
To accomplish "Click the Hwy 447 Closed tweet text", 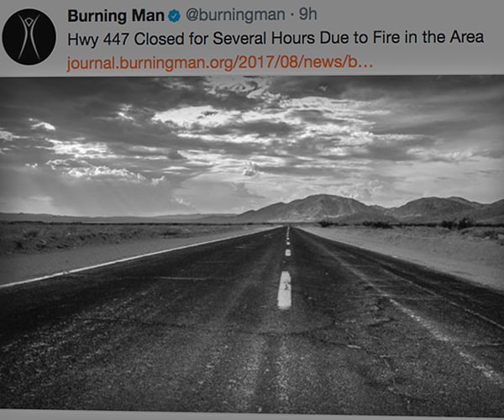I will coord(276,39).
